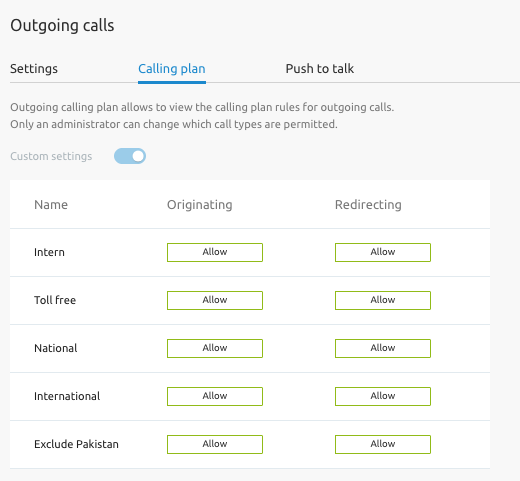The height and width of the screenshot is (481, 520).
Task: Toggle the Custom settings switch
Action: (x=130, y=156)
